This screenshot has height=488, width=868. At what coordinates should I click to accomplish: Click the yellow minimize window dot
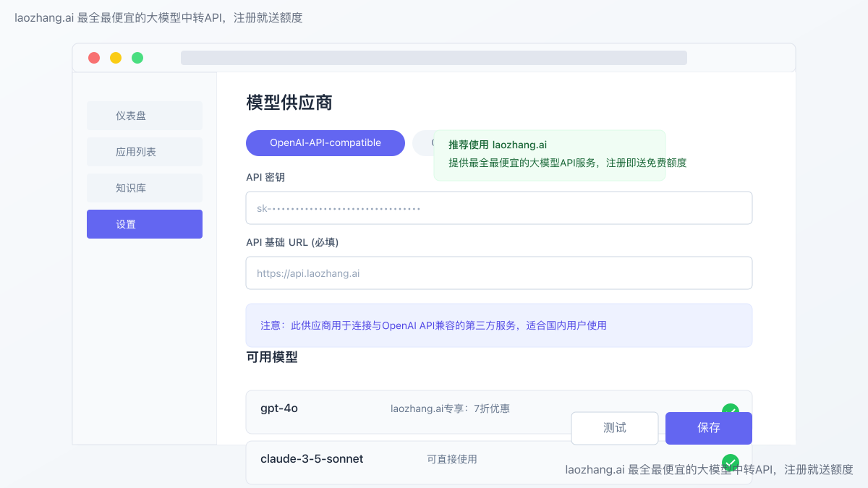116,58
